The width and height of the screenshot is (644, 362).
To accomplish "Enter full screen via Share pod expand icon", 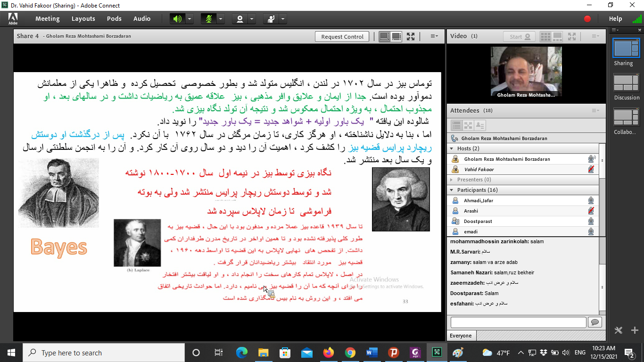I will 410,36.
